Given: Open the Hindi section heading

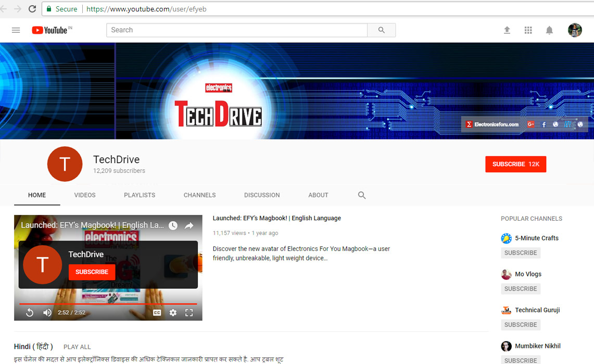Looking at the screenshot, I should tap(33, 347).
